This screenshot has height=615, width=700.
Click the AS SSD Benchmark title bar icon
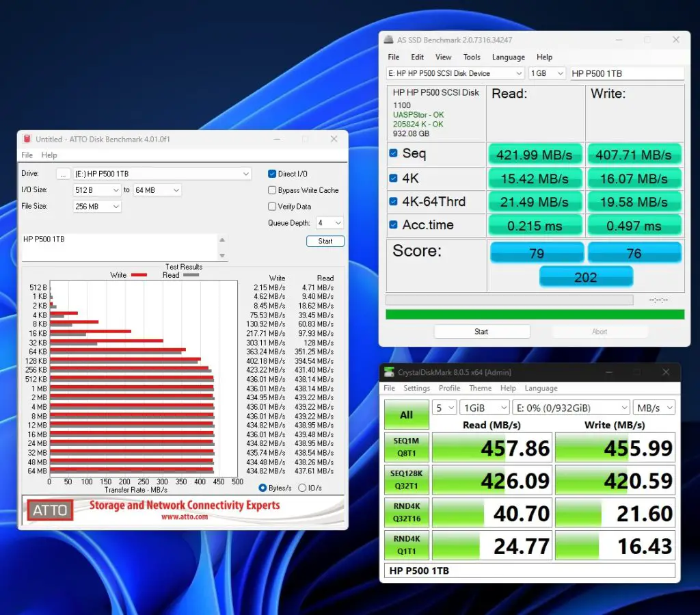pos(388,40)
